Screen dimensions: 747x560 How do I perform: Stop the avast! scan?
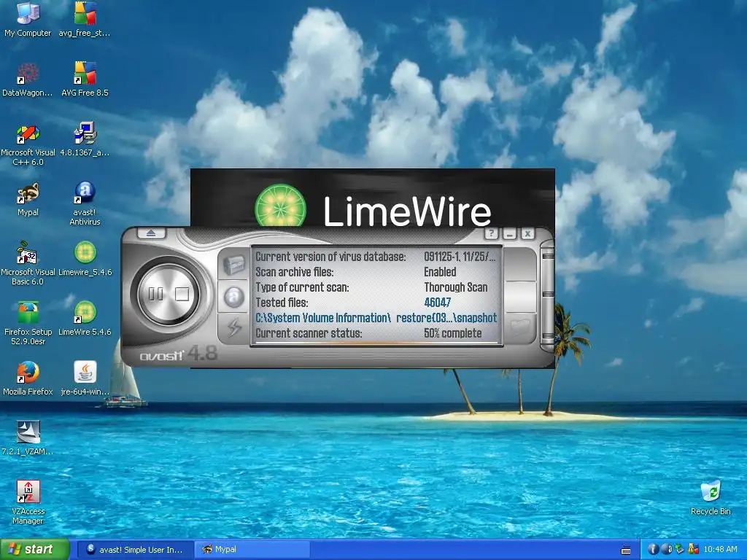coord(182,294)
